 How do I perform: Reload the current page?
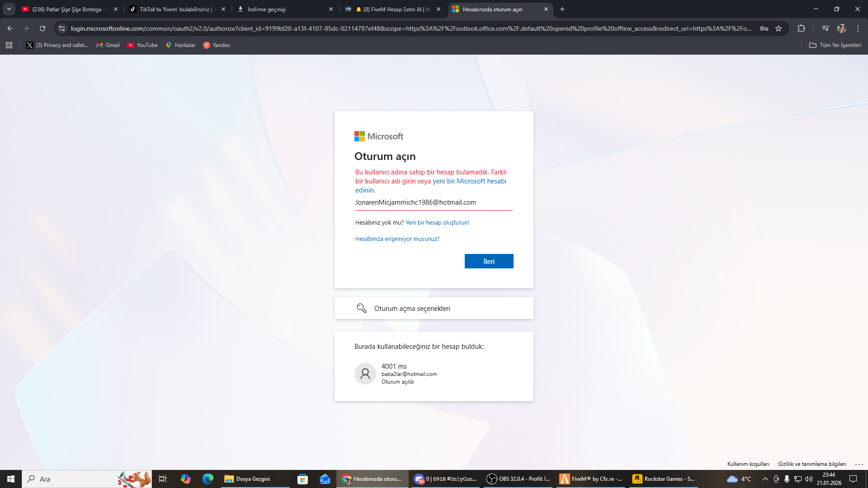[42, 28]
